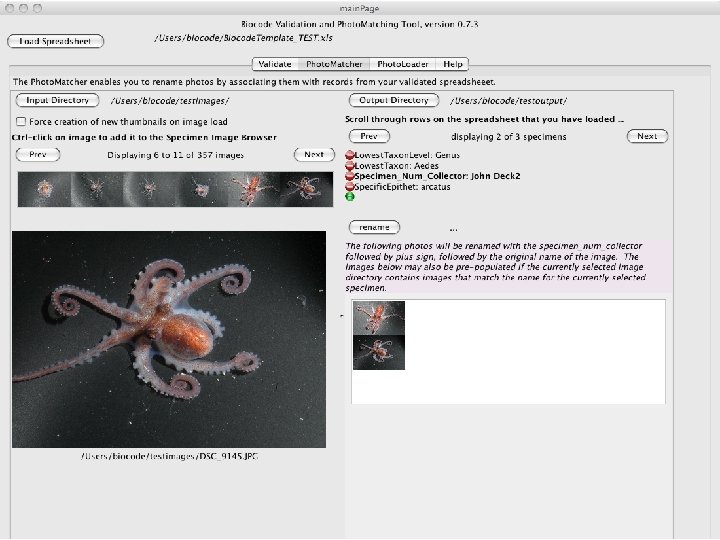The image size is (720, 540).
Task: Click the spreadsheet path BiocodeTemplate_TEST.xls
Action: click(x=243, y=38)
